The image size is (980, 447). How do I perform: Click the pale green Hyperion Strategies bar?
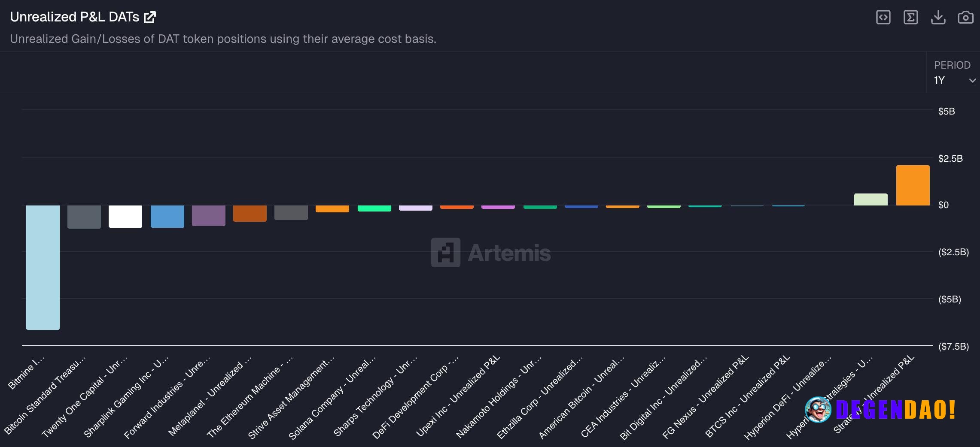(871, 199)
